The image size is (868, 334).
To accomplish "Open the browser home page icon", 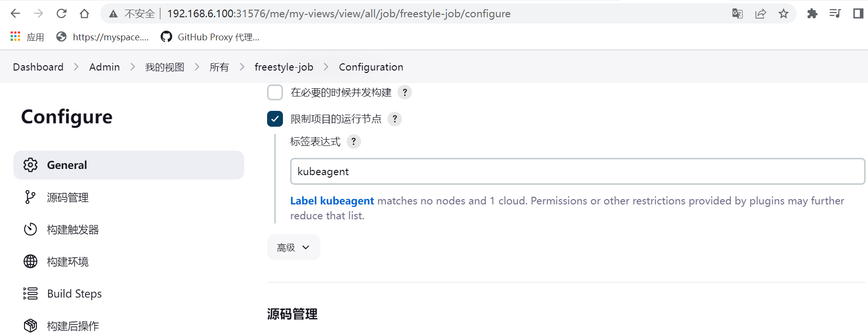I will (x=84, y=13).
